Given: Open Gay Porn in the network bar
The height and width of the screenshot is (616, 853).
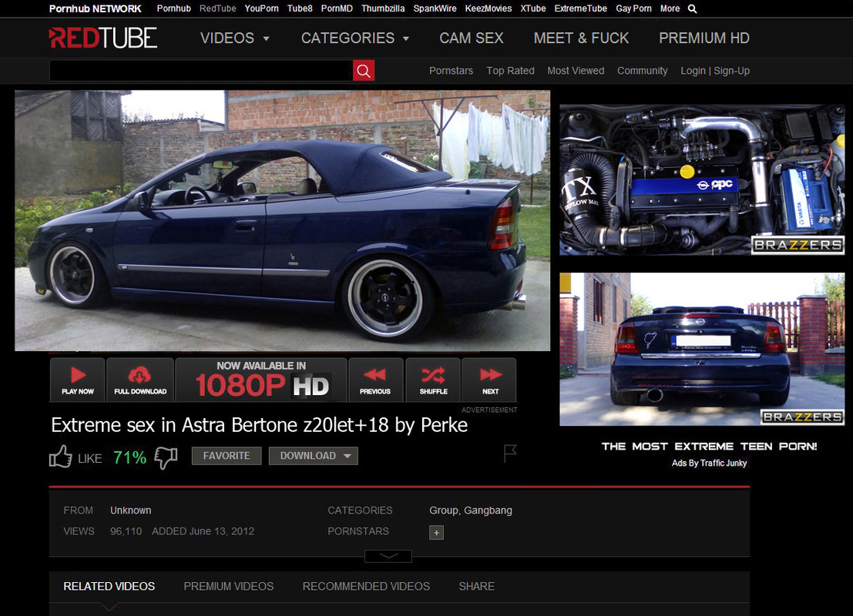Looking at the screenshot, I should (633, 8).
